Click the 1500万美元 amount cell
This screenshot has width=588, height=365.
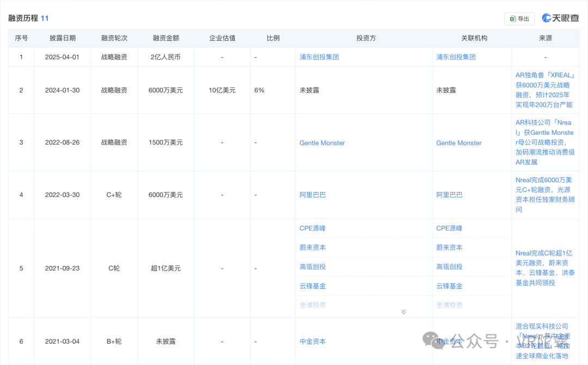pyautogui.click(x=166, y=143)
